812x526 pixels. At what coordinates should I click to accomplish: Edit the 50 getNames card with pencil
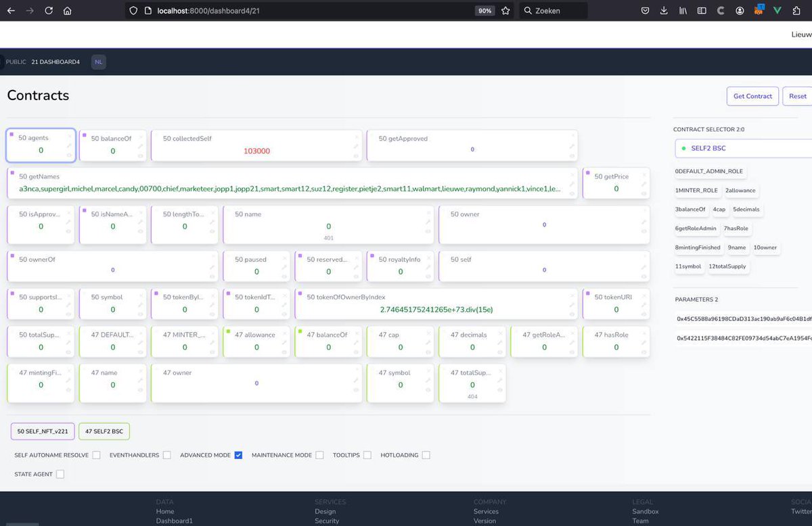click(x=572, y=184)
